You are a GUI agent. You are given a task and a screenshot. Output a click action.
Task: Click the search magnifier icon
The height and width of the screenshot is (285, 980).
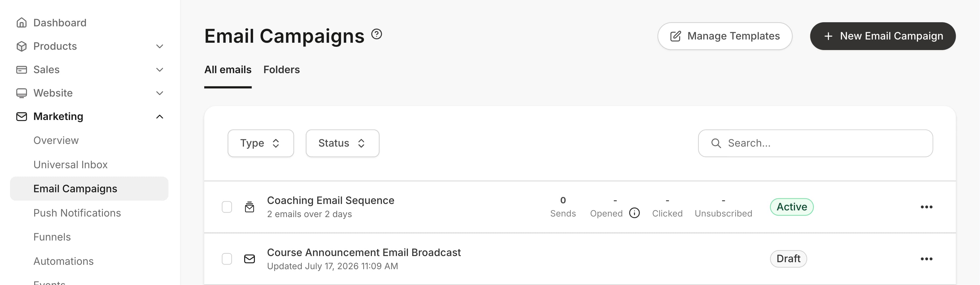point(716,143)
